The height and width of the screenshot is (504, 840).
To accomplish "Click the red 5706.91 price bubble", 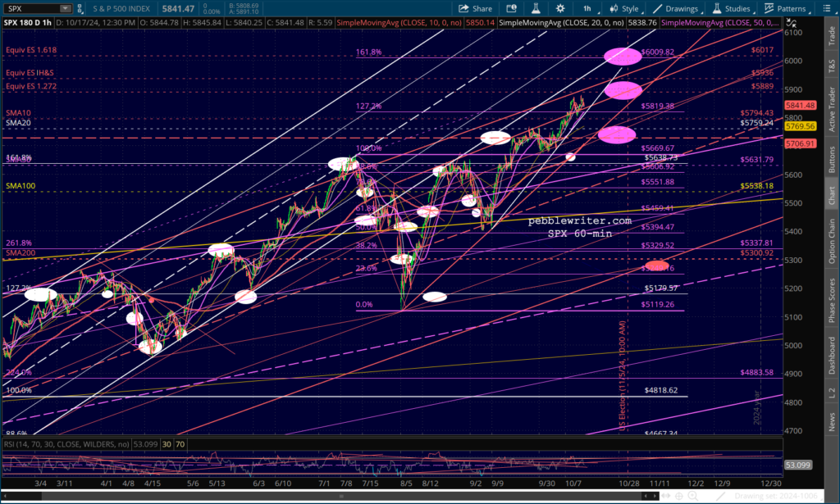I will coord(800,143).
